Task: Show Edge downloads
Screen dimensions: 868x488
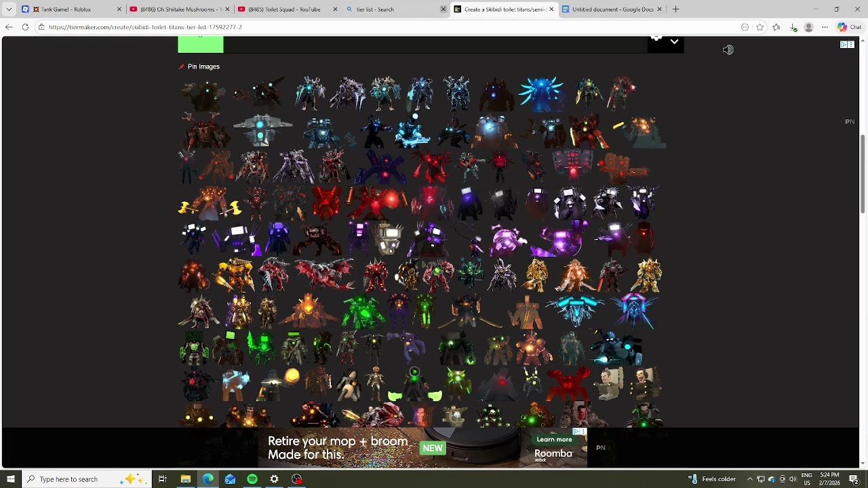Action: pos(793,27)
